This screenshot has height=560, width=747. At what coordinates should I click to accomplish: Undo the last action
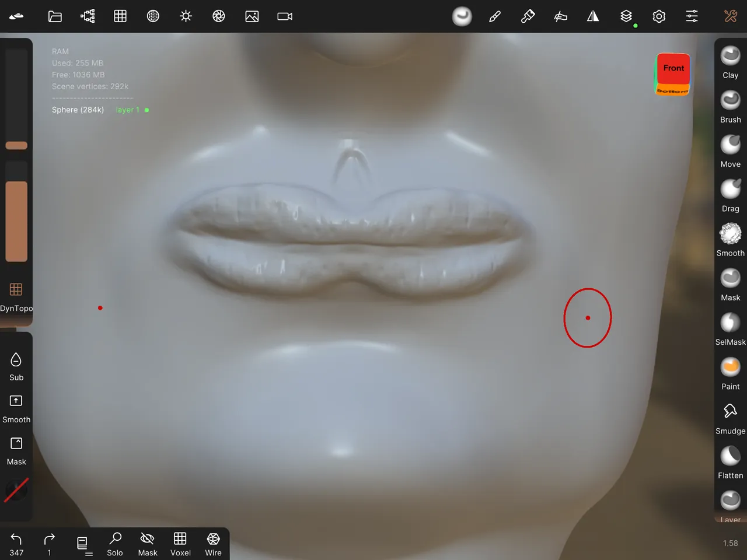click(16, 544)
